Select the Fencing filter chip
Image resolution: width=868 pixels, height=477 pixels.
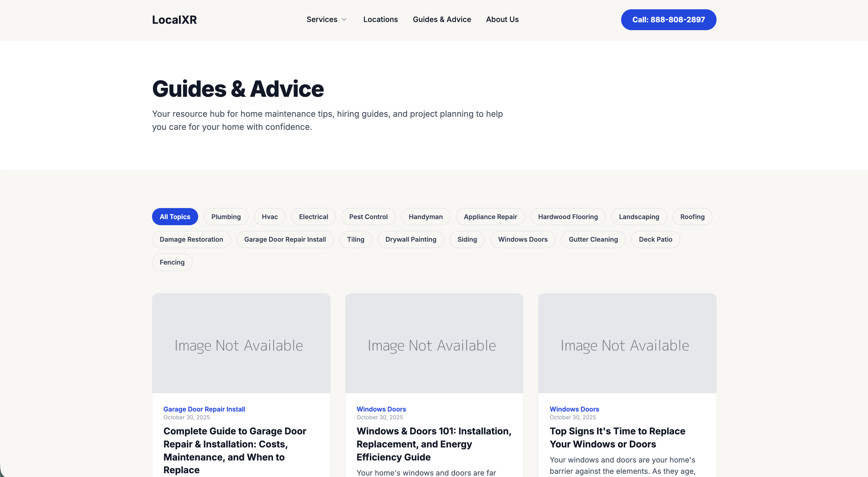[172, 262]
